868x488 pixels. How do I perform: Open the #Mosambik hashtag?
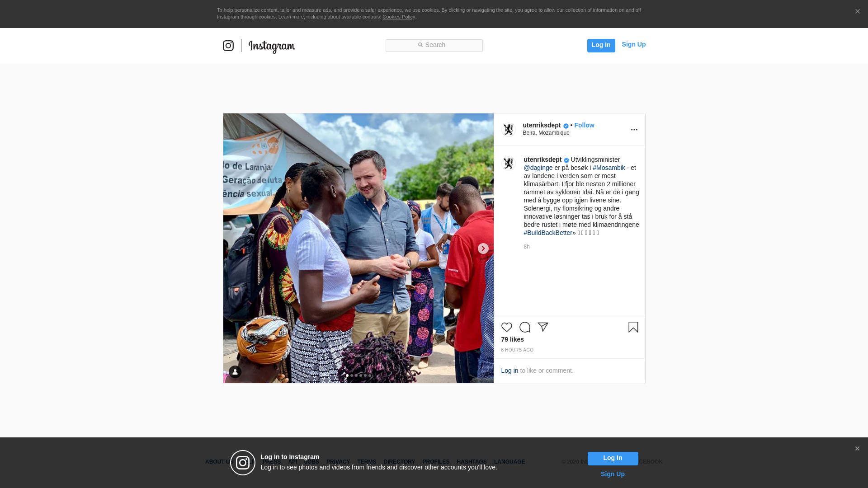[609, 168]
